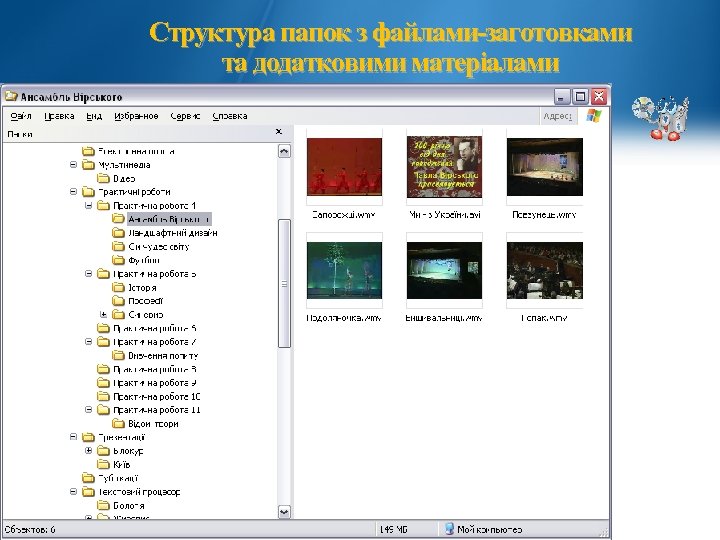Click the Сім чудес світу folder icon

(x=118, y=247)
